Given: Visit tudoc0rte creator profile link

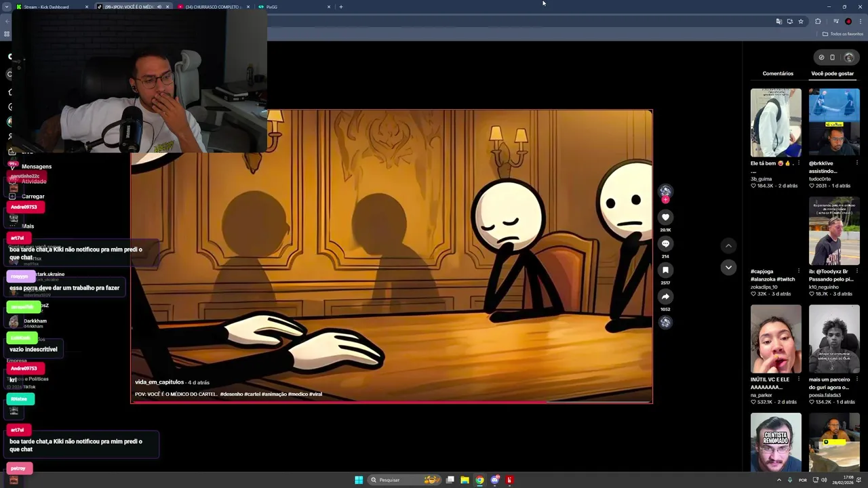Looking at the screenshot, I should pyautogui.click(x=821, y=179).
